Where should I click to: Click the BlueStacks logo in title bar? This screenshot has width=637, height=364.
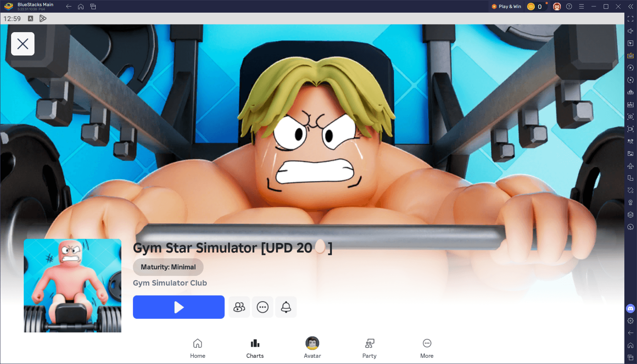click(8, 7)
